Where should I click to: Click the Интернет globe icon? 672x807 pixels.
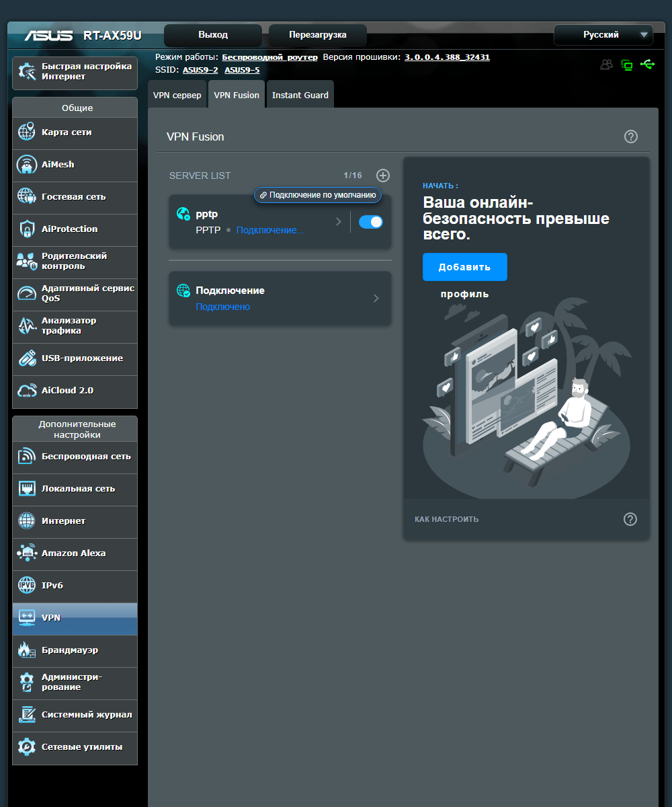[x=26, y=521]
